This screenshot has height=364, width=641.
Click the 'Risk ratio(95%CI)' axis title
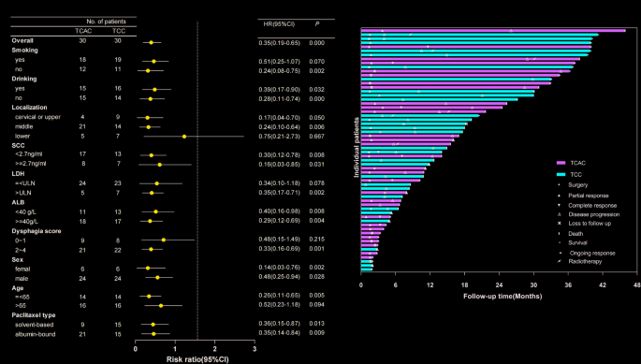tap(197, 359)
